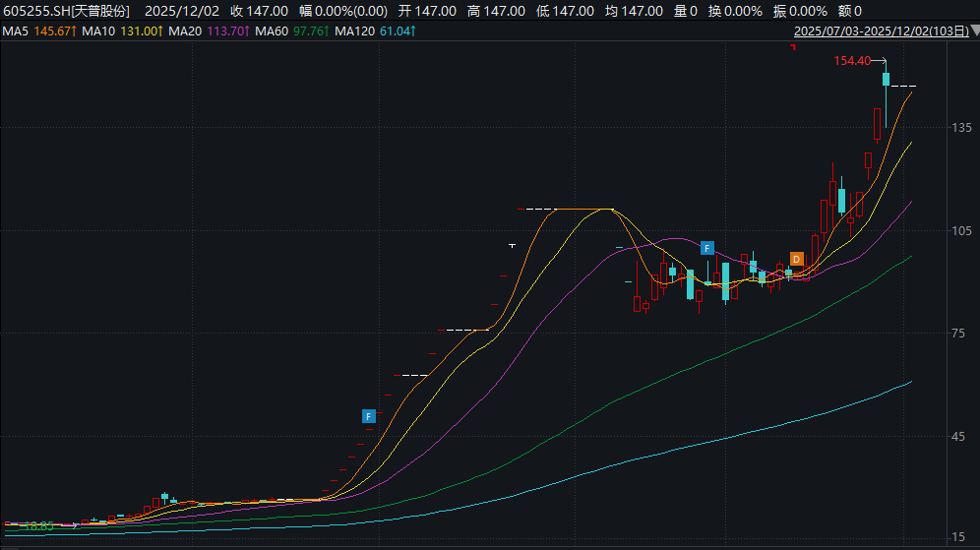Expand the dropdown triangle next to the date range

point(974,31)
